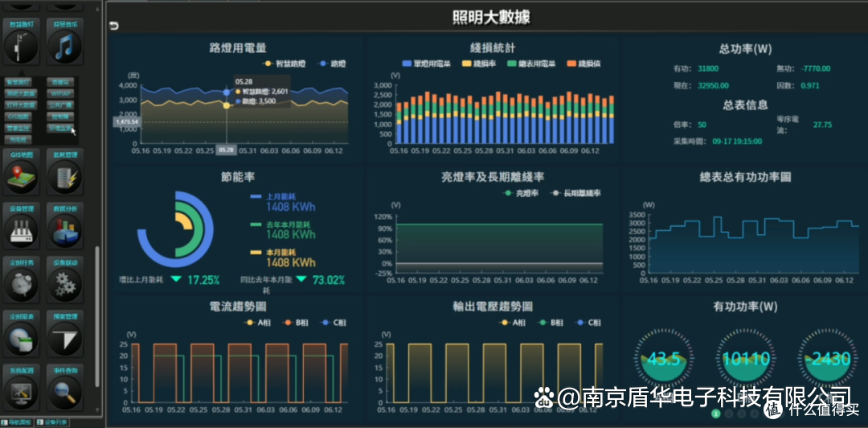The width and height of the screenshot is (868, 428).
Task: Toggle C相 in 輸出電壓趨勢圖 legend
Action: (588, 323)
